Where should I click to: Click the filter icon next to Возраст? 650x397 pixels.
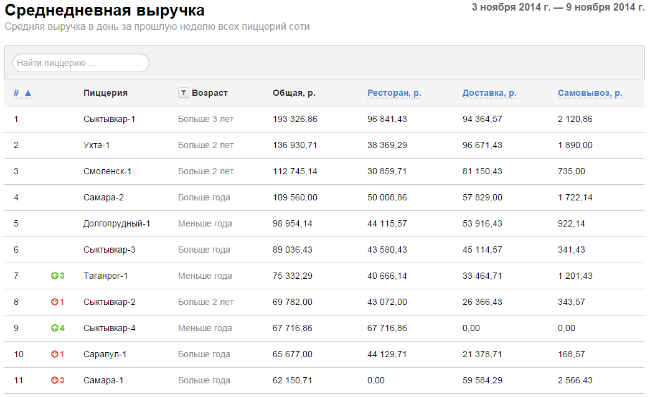point(183,93)
